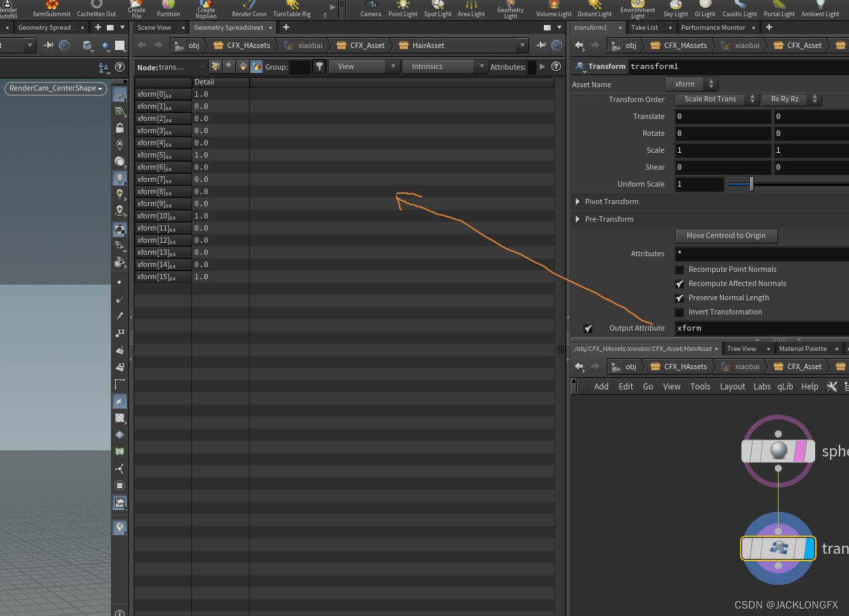The height and width of the screenshot is (616, 849).
Task: Open the Scale Rot Trans order dropdown
Action: [x=716, y=99]
